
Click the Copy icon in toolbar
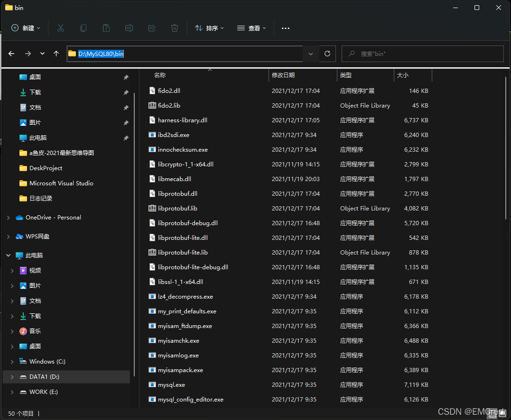[84, 28]
